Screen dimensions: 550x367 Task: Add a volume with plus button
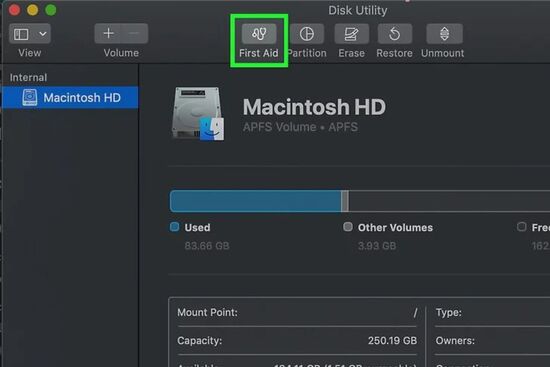108,34
